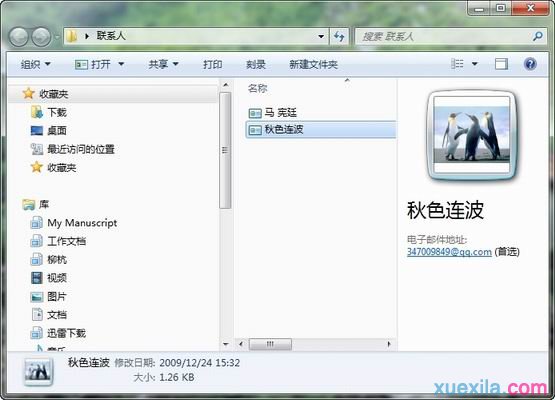Expand the address bar history dropdown

pyautogui.click(x=321, y=36)
